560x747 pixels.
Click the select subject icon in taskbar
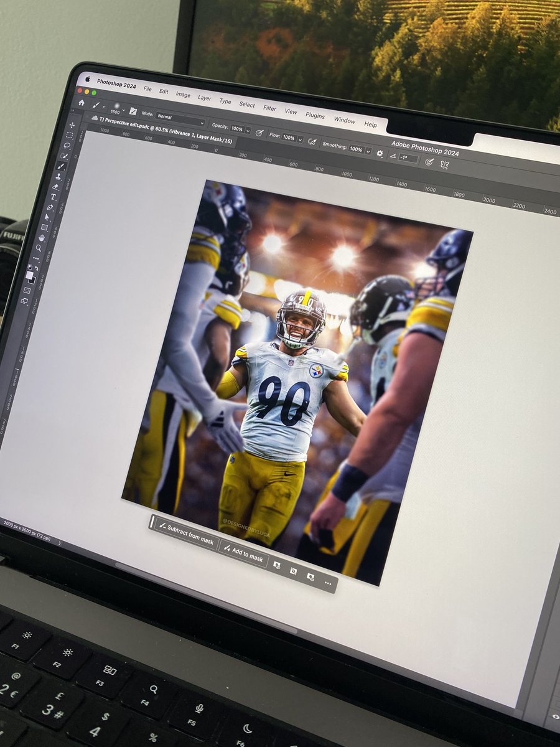276,565
